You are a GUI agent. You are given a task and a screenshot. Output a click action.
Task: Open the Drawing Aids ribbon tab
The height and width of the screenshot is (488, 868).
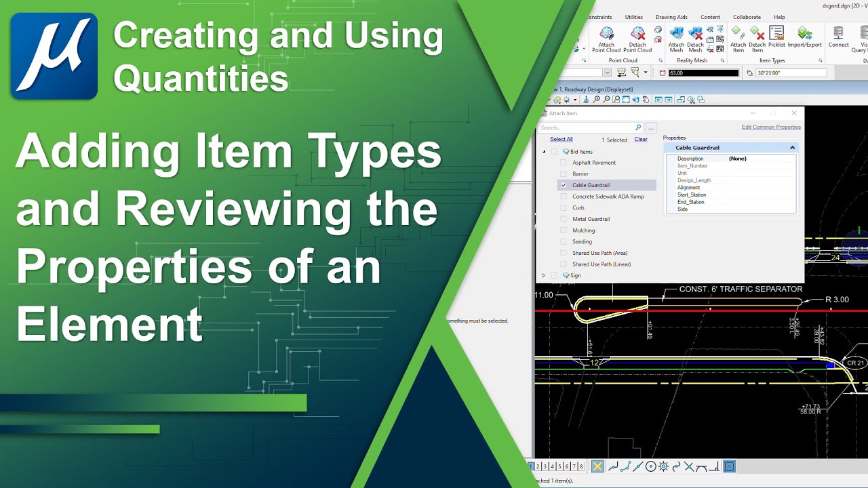click(x=671, y=17)
